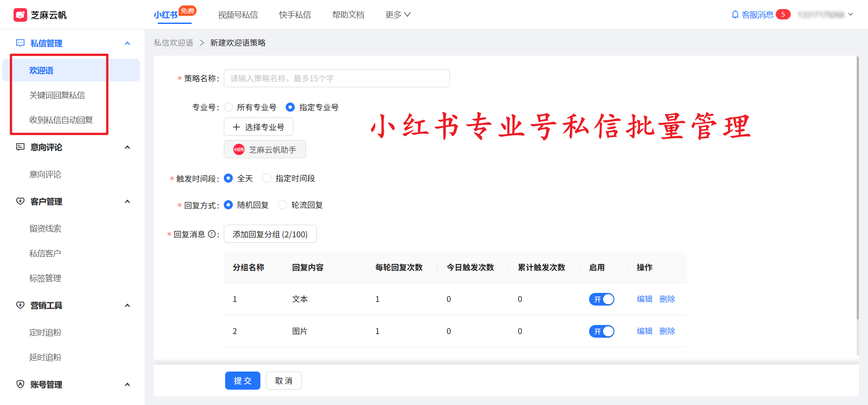Click the 回复消息 info hint icon

pyautogui.click(x=212, y=234)
